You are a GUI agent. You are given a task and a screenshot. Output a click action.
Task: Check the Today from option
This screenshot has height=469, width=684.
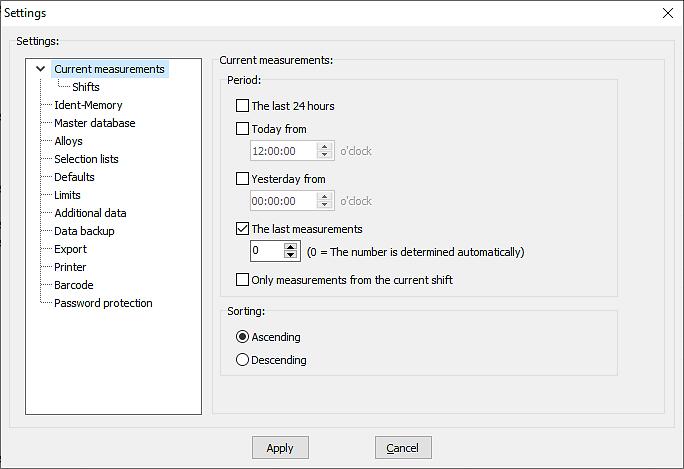click(242, 128)
